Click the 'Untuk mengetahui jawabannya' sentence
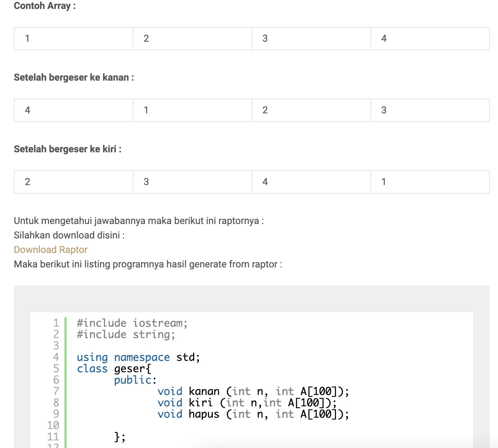 (139, 221)
